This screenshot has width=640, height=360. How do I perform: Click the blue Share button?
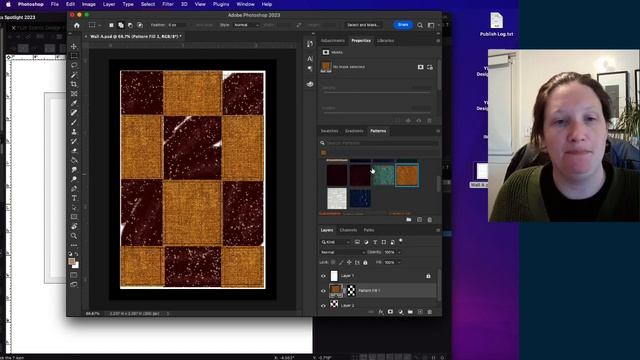403,25
